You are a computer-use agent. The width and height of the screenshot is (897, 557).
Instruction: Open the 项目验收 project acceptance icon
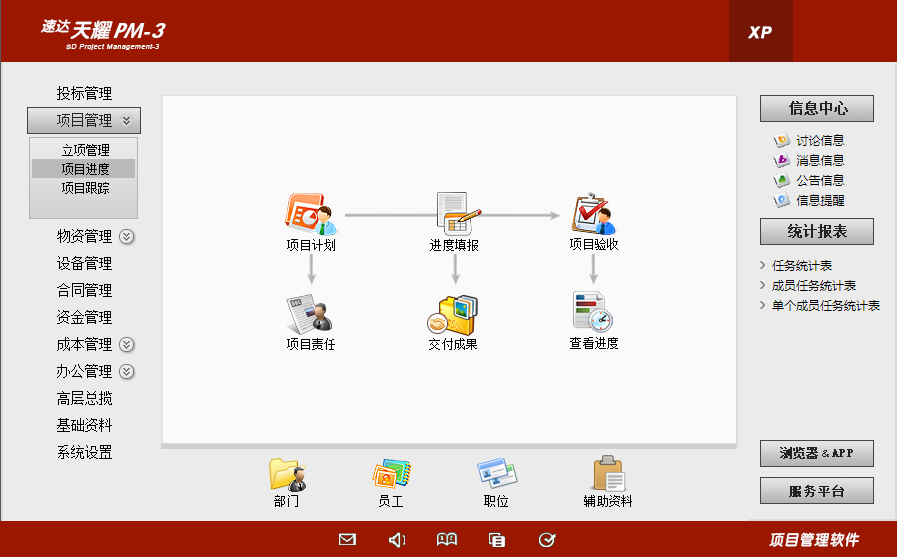click(593, 213)
